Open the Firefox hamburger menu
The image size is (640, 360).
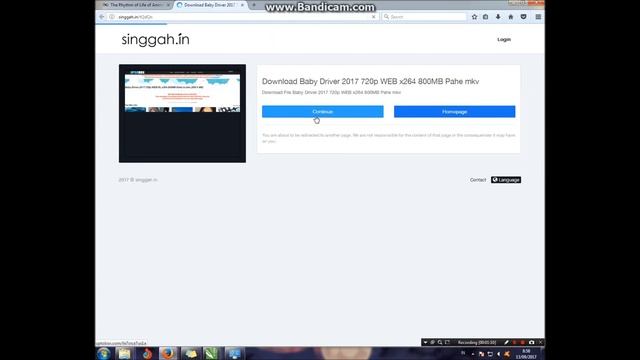tap(538, 17)
